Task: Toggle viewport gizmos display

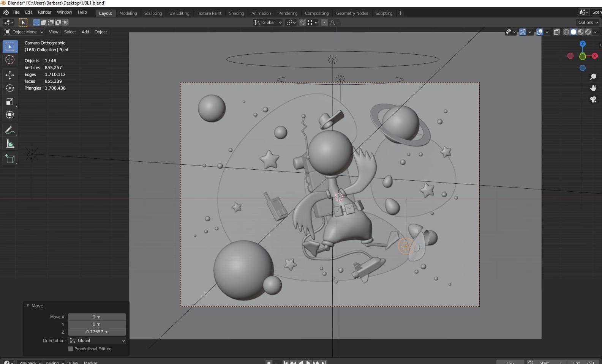Action: pyautogui.click(x=523, y=32)
